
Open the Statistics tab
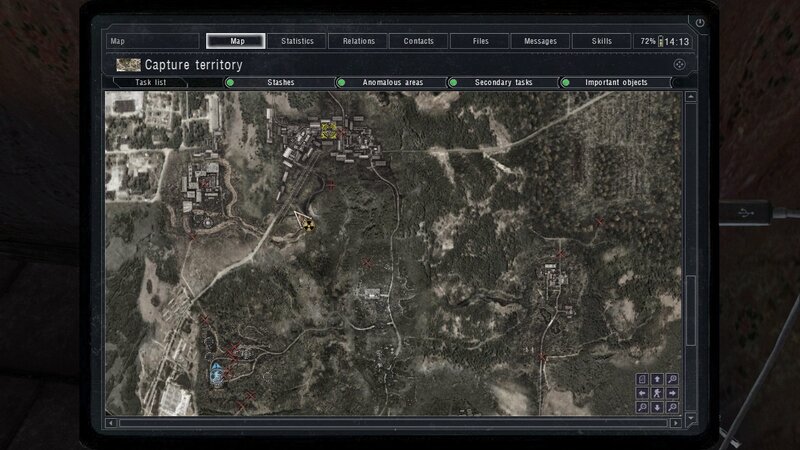click(297, 41)
